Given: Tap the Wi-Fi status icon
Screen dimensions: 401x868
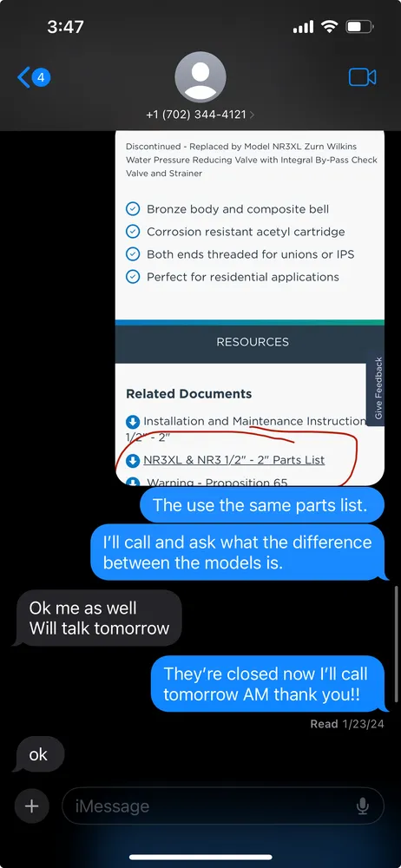Looking at the screenshot, I should click(x=330, y=27).
